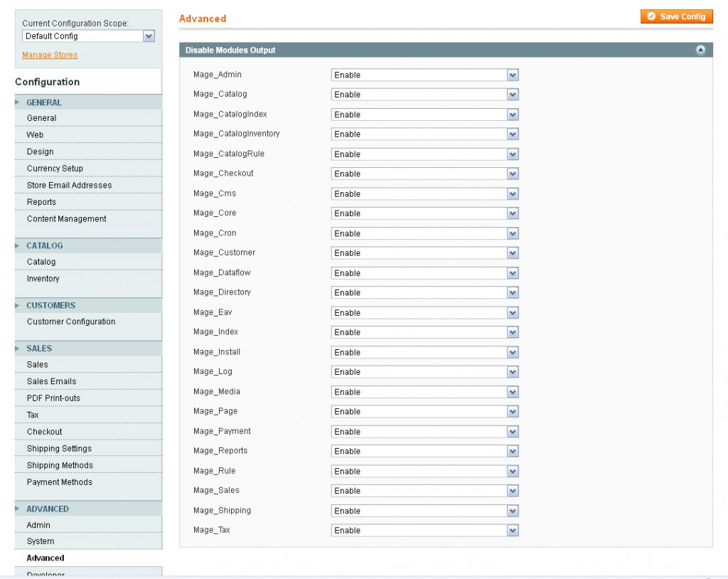
Task: Open Shipping Methods
Action: tap(88, 464)
